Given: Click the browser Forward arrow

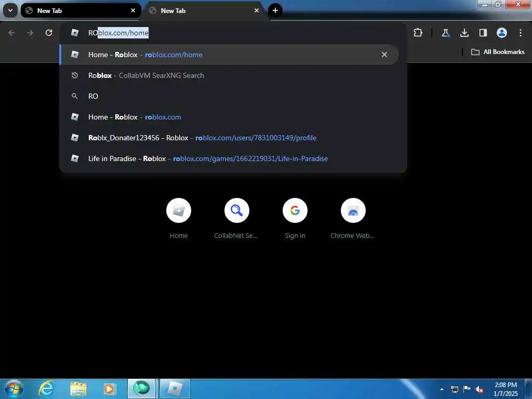Looking at the screenshot, I should coord(30,33).
